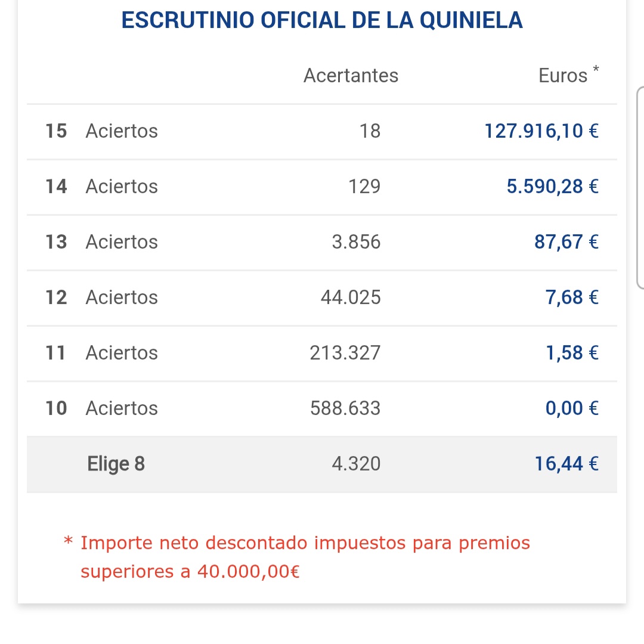Select the 11 Aciertos row label

(102, 353)
